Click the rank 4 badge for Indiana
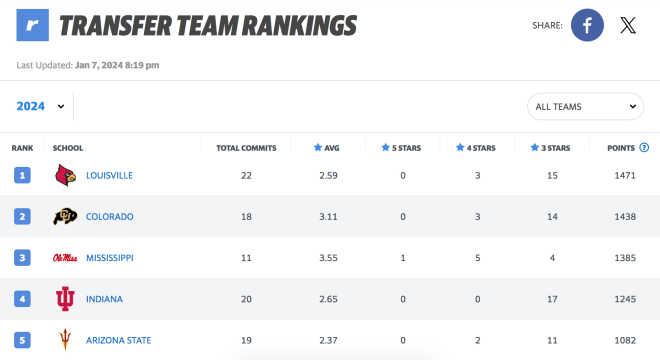 pyautogui.click(x=22, y=299)
